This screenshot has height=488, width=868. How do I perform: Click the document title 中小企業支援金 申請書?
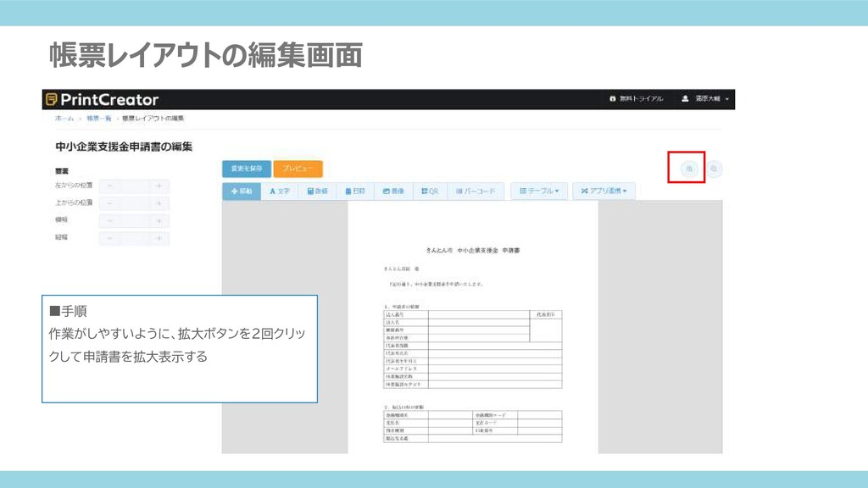point(489,251)
